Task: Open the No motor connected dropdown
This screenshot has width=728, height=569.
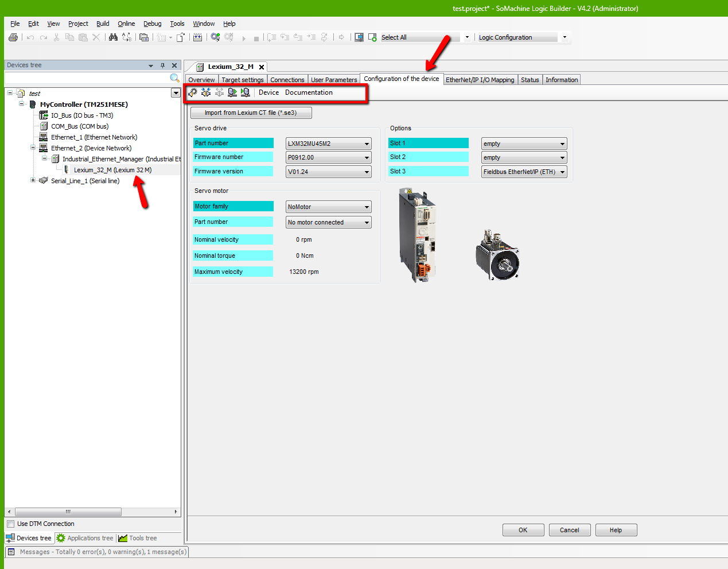Action: click(x=329, y=222)
